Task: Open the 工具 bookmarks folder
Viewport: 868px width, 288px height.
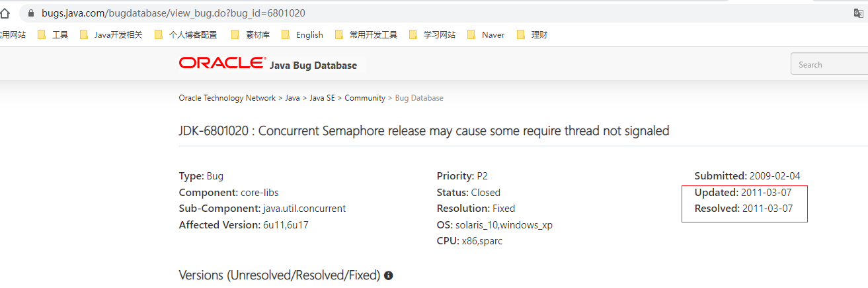Action: point(53,35)
